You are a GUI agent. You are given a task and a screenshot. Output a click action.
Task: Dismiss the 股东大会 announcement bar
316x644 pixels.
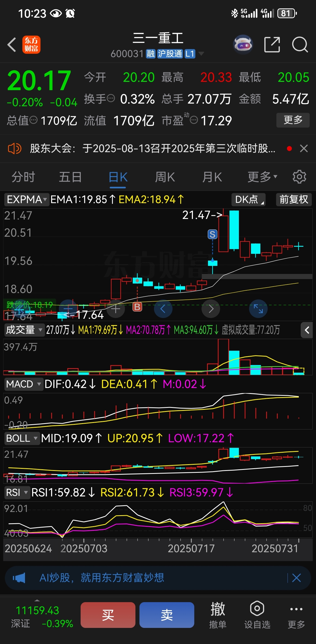[304, 148]
